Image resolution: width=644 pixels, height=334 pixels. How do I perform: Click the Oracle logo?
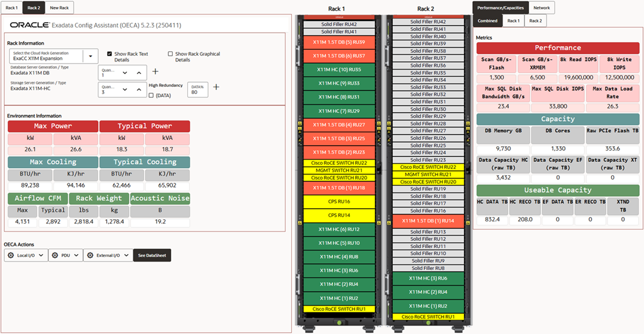[x=30, y=25]
